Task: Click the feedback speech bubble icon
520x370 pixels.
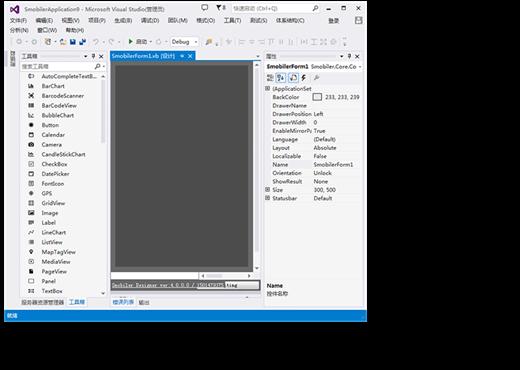Action: click(204, 8)
